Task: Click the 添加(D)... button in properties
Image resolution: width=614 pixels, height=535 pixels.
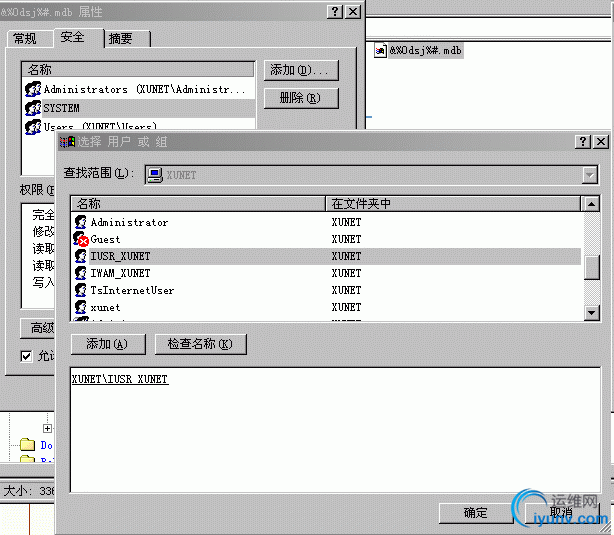Action: [x=301, y=70]
